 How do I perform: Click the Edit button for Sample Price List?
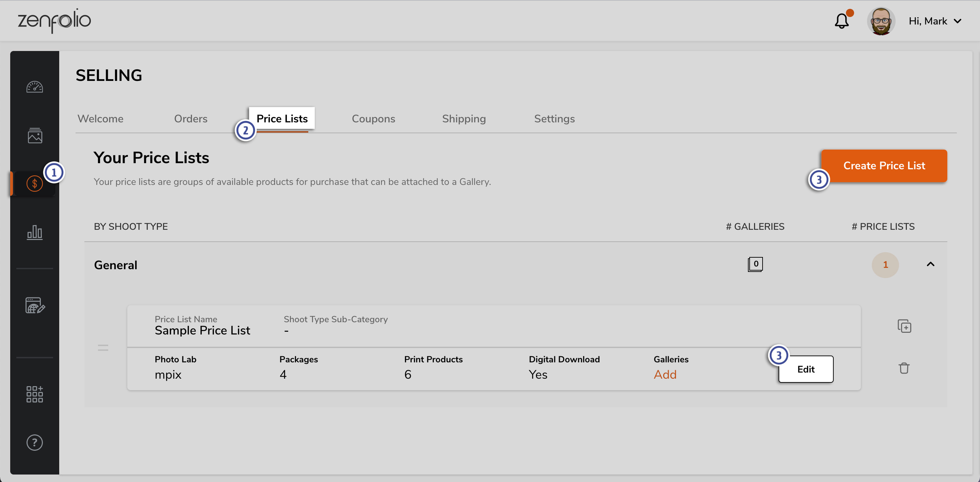806,369
